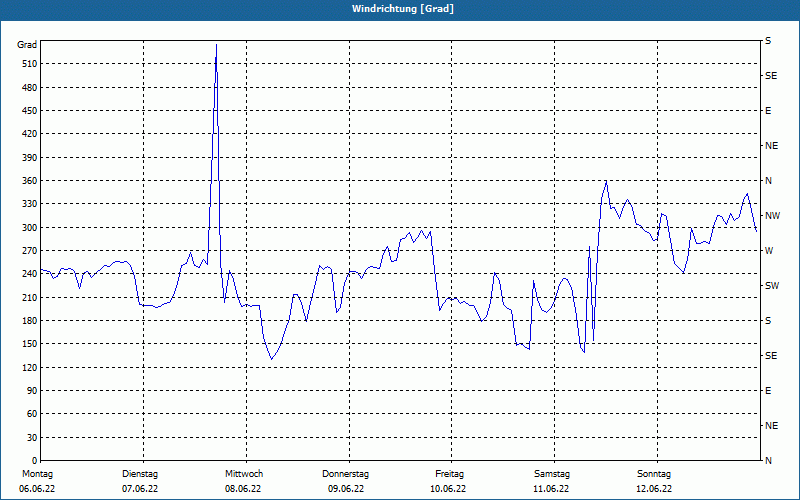Select the S compass label level with 180
This screenshot has width=800, height=500.
click(768, 321)
